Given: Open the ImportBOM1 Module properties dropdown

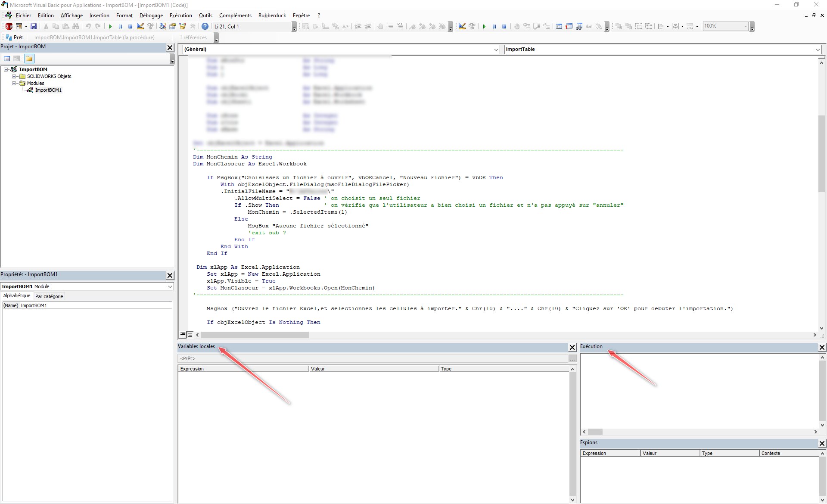Looking at the screenshot, I should pyautogui.click(x=170, y=286).
